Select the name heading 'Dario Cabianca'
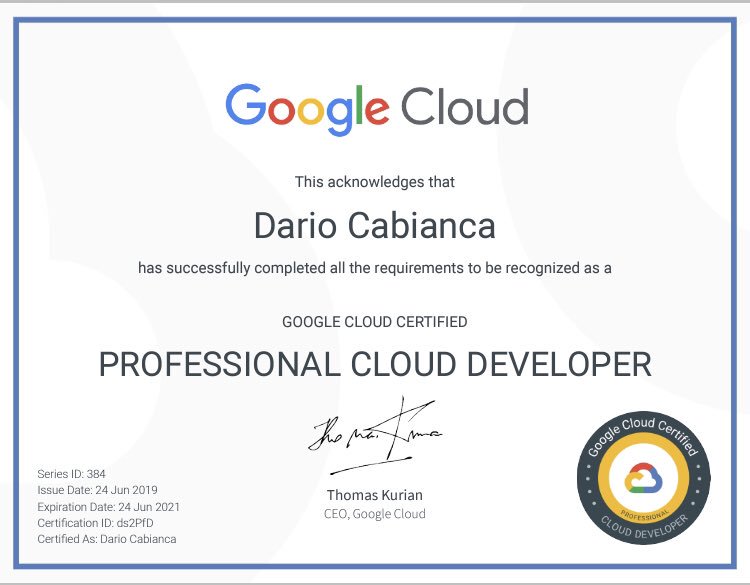Image resolution: width=750 pixels, height=585 pixels. pyautogui.click(x=375, y=226)
